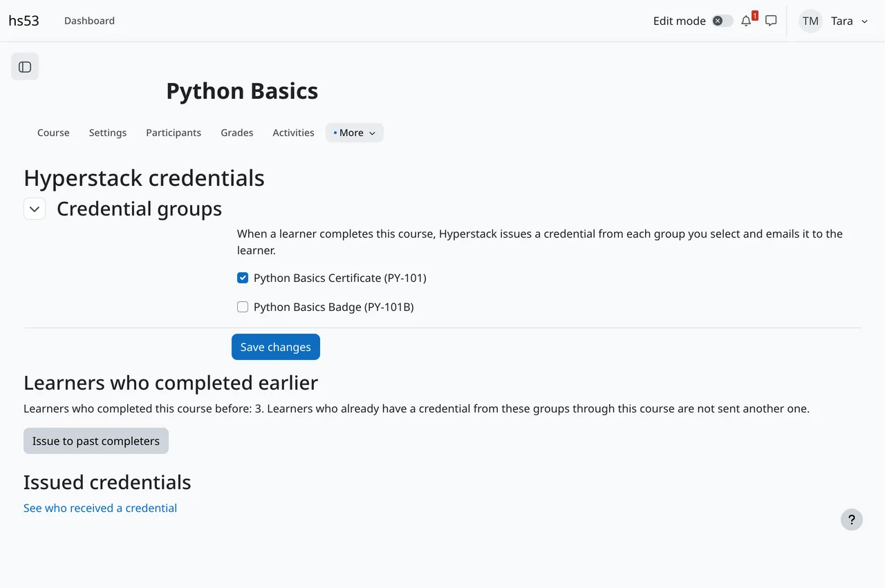The width and height of the screenshot is (885, 588).
Task: Open the Settings tab
Action: 108,133
